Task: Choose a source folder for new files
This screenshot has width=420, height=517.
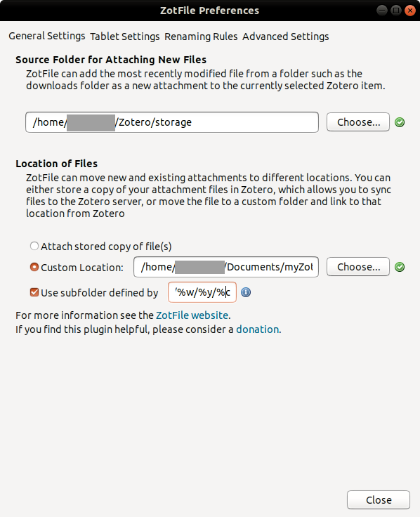Action: pyautogui.click(x=358, y=122)
